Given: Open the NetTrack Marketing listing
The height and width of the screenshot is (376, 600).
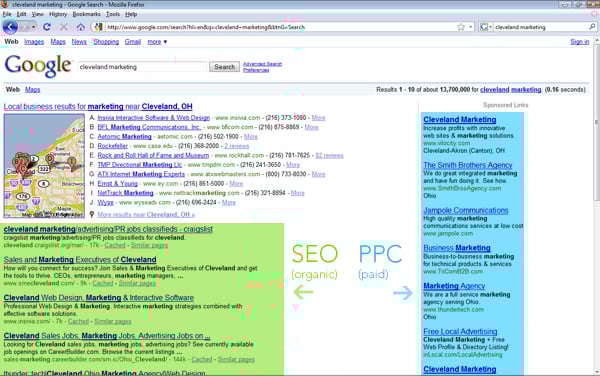Looking at the screenshot, I should [x=125, y=193].
